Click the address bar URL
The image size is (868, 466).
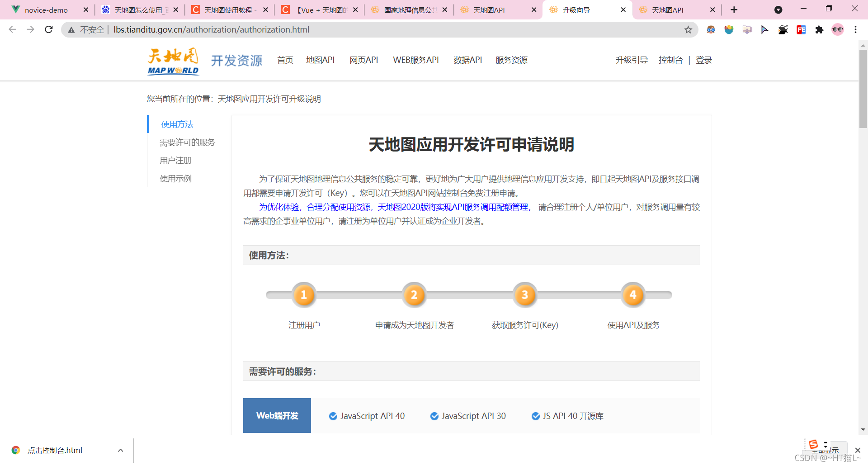click(x=212, y=30)
